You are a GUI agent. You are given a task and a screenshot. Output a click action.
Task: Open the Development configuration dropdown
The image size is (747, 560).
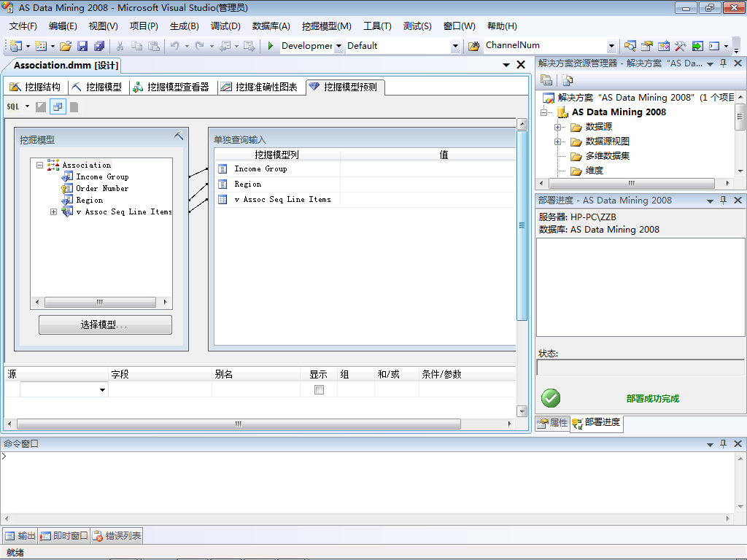[x=338, y=46]
